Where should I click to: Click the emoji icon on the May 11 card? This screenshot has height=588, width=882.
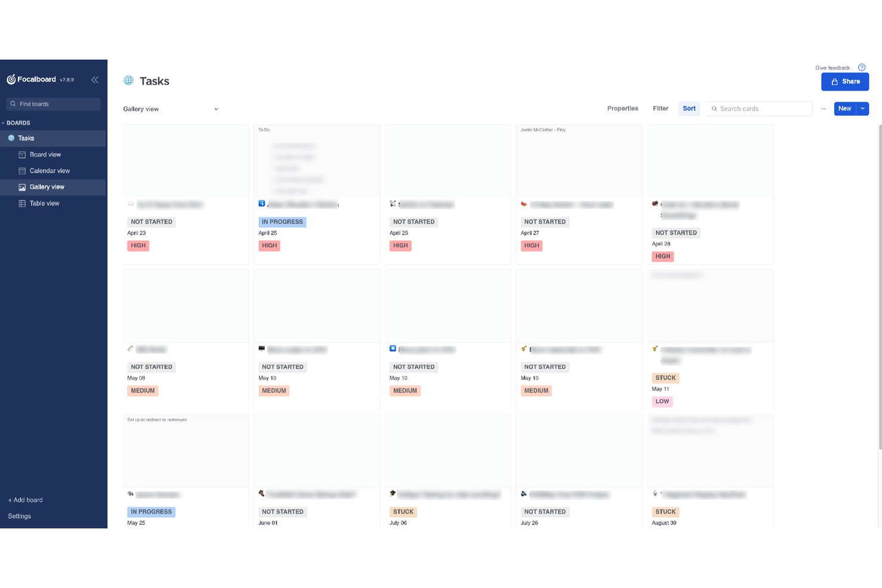pos(655,349)
